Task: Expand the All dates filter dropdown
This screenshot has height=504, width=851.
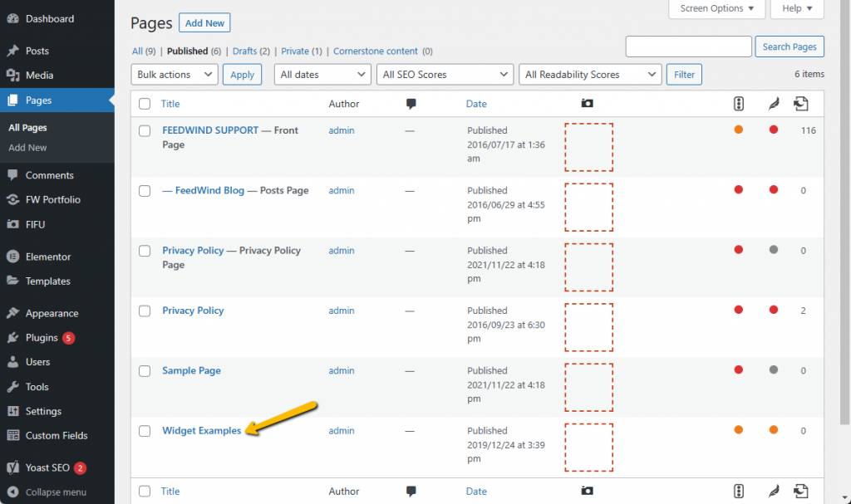Action: pos(322,74)
